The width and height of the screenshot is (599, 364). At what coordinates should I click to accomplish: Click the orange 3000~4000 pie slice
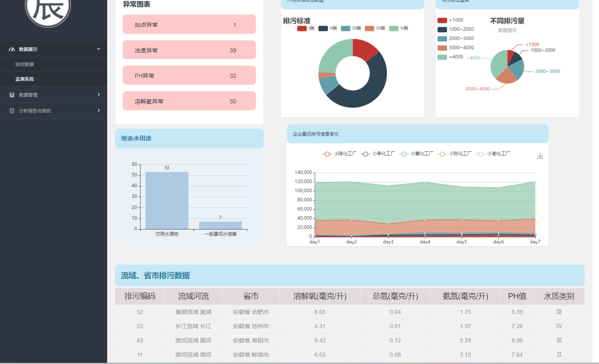pos(507,76)
